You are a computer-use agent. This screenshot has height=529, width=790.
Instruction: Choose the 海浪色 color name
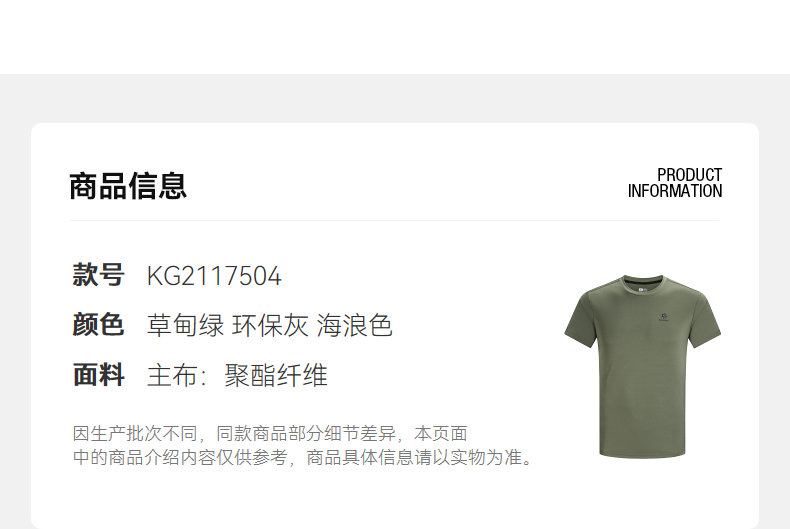point(354,325)
